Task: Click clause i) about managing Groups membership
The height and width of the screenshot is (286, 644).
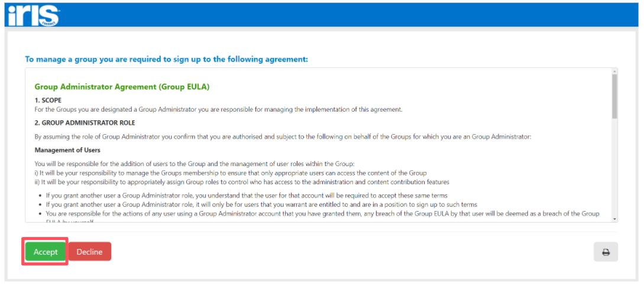Action: [x=231, y=173]
